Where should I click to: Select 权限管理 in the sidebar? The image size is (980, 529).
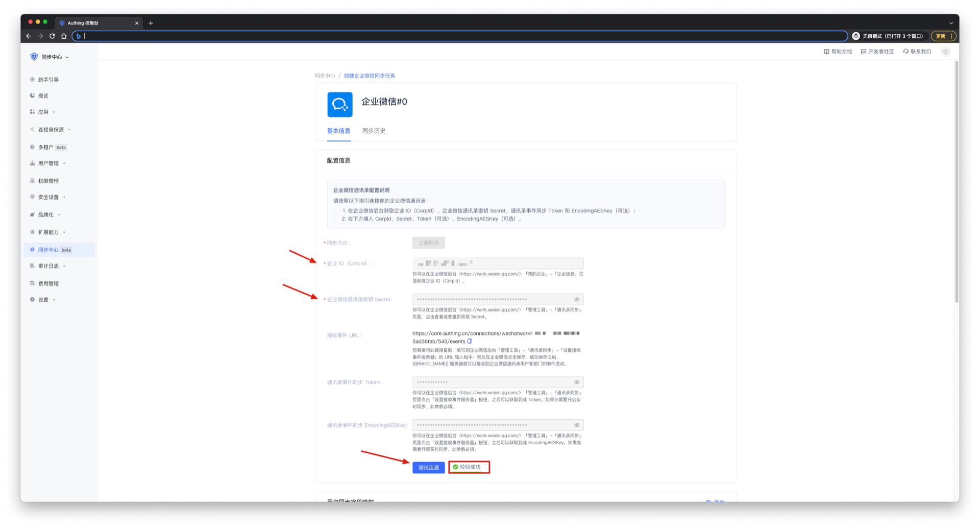pos(48,181)
